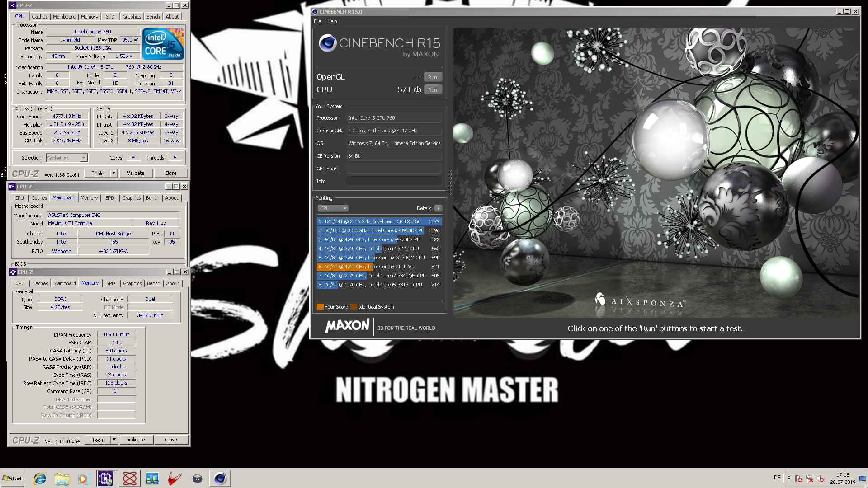This screenshot has height=488, width=868.
Task: Click the panel splitter handle beside Your System
Action: pyautogui.click(x=450, y=182)
